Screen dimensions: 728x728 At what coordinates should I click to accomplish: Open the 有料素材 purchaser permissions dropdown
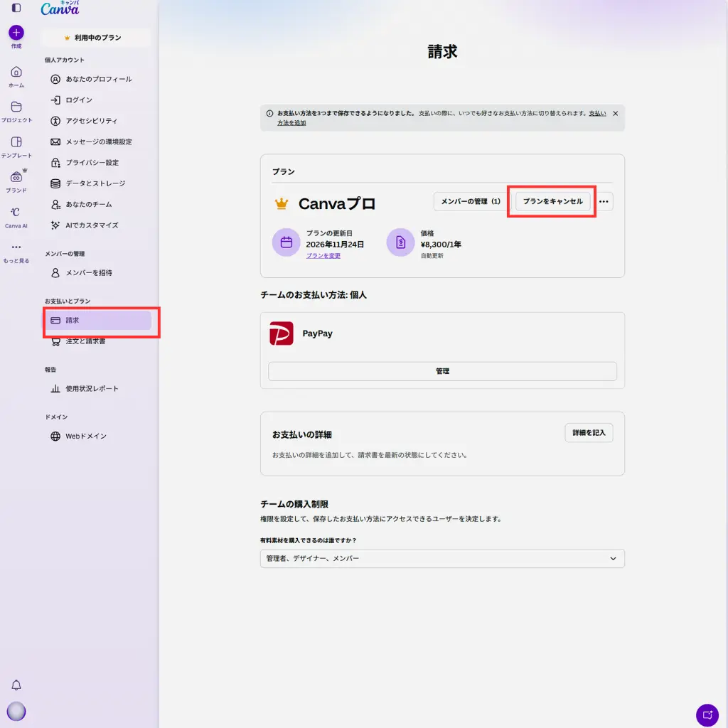click(442, 559)
